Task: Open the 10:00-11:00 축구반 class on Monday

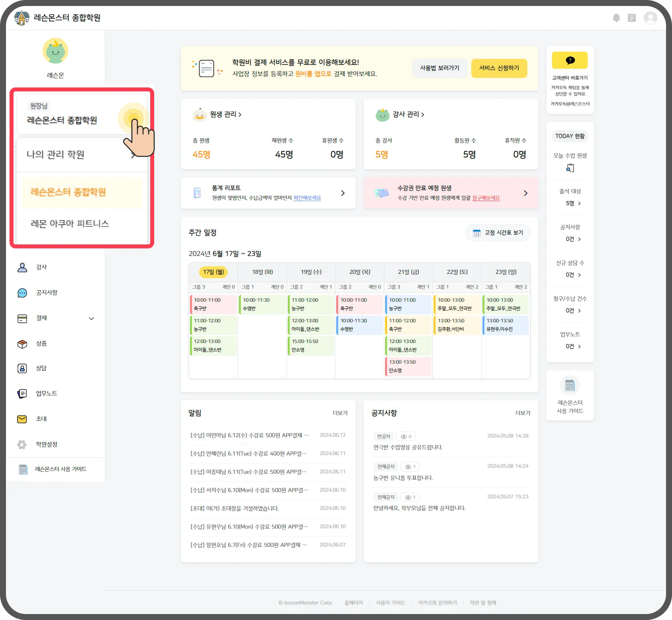Action: tap(213, 304)
